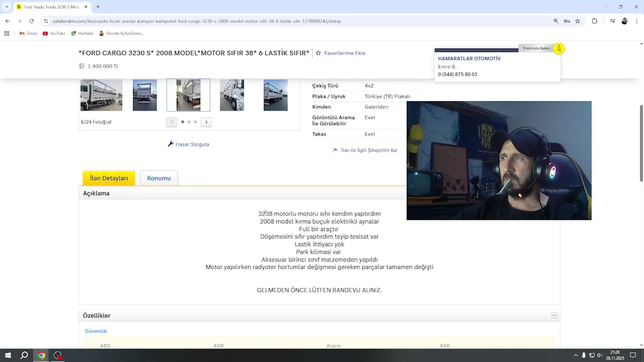This screenshot has height=362, width=644.
Task: Open the Gmail bookmark
Action: pyautogui.click(x=28, y=33)
